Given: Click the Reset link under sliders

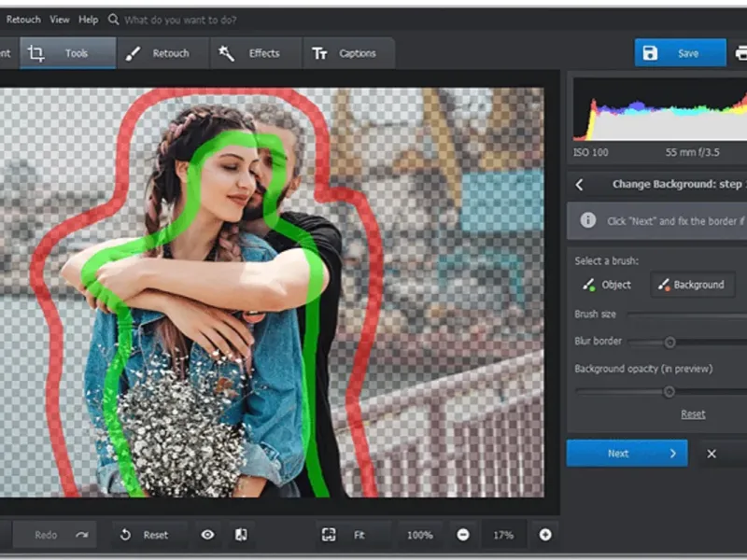Looking at the screenshot, I should [693, 413].
